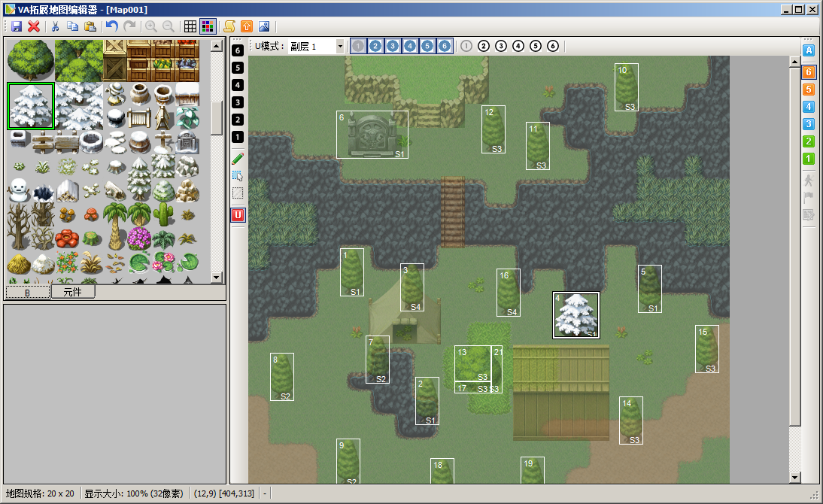Click blue circle 6 sublayer button
823x504 pixels.
tap(445, 46)
